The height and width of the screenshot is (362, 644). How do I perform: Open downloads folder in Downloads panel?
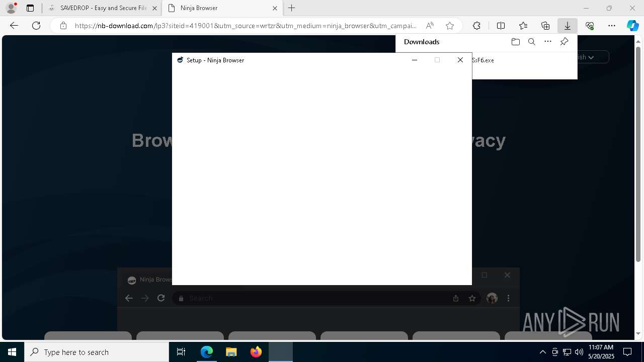(x=515, y=42)
